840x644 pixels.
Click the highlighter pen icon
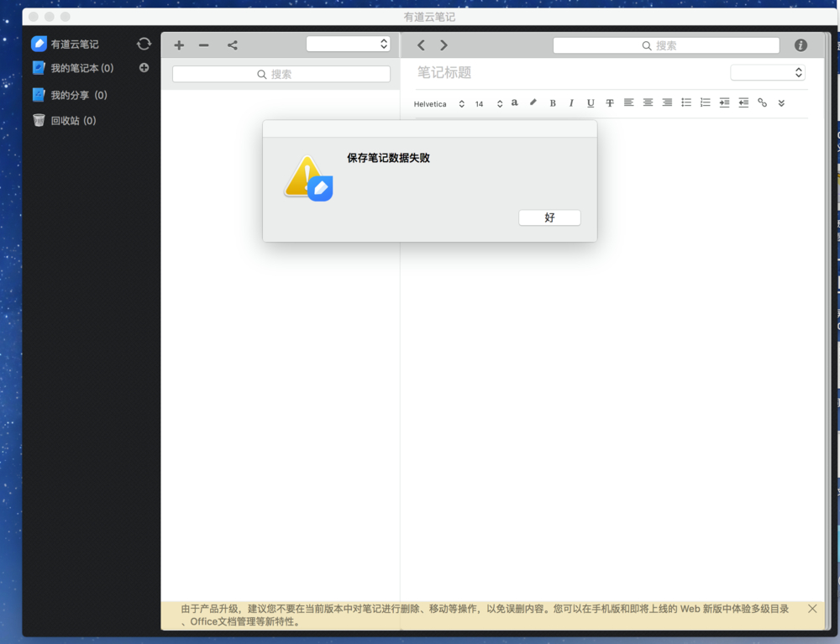pyautogui.click(x=533, y=102)
